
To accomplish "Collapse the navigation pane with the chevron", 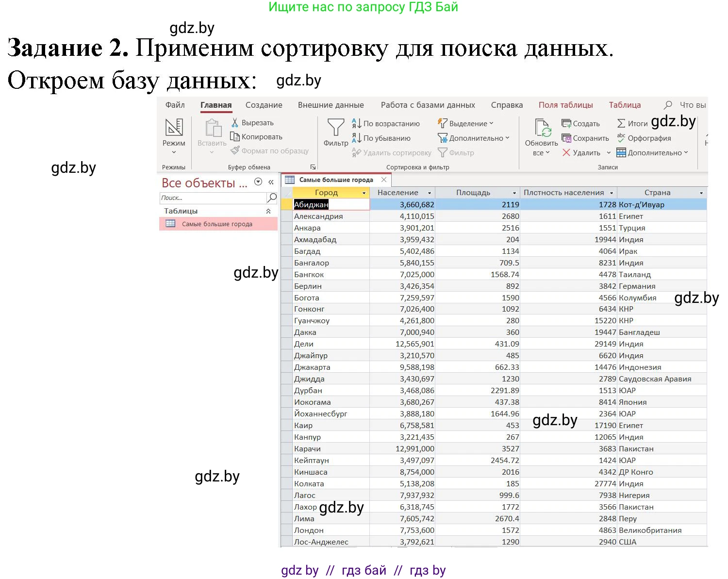I will click(x=271, y=182).
